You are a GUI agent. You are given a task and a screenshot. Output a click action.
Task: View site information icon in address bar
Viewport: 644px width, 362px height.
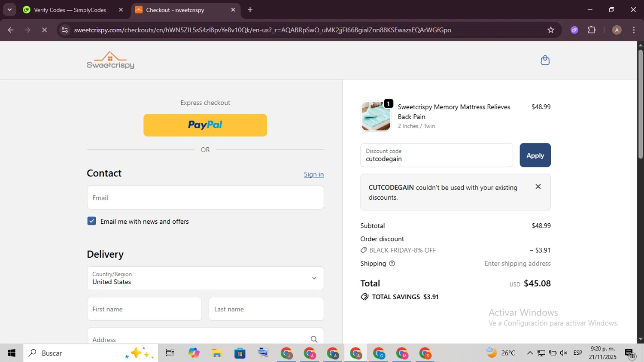point(65,30)
